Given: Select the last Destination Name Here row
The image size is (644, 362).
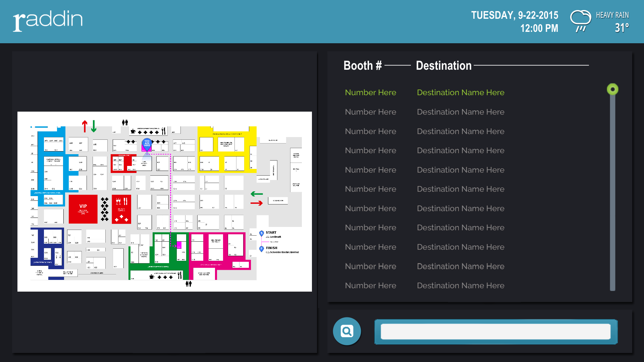Looking at the screenshot, I should [460, 286].
